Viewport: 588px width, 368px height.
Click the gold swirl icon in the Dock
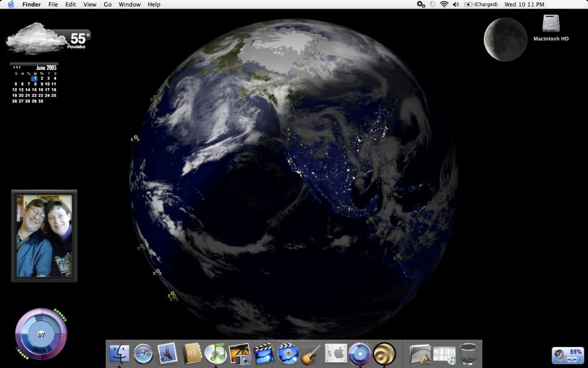[384, 354]
